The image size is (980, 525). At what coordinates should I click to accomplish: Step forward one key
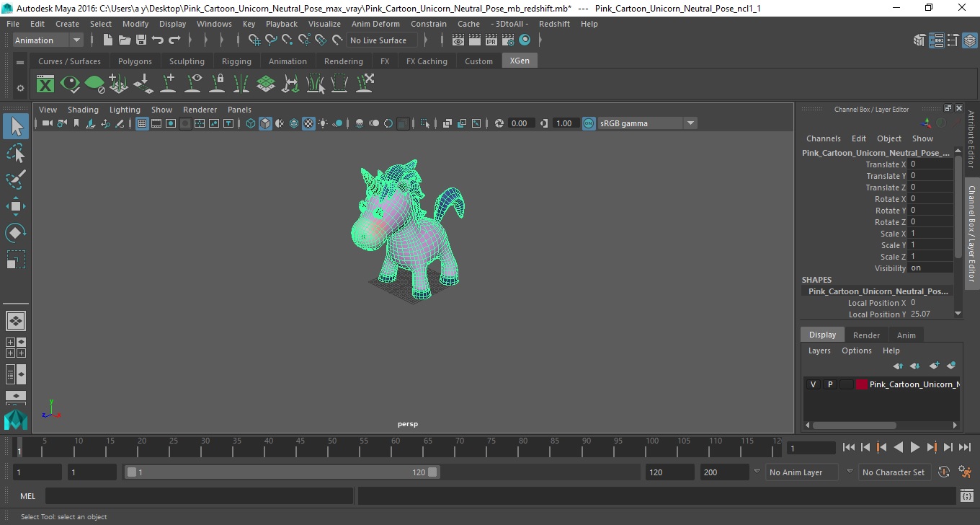point(932,447)
